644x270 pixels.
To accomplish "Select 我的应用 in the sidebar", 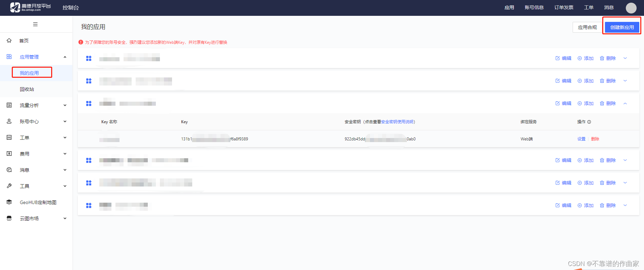I will tap(29, 73).
